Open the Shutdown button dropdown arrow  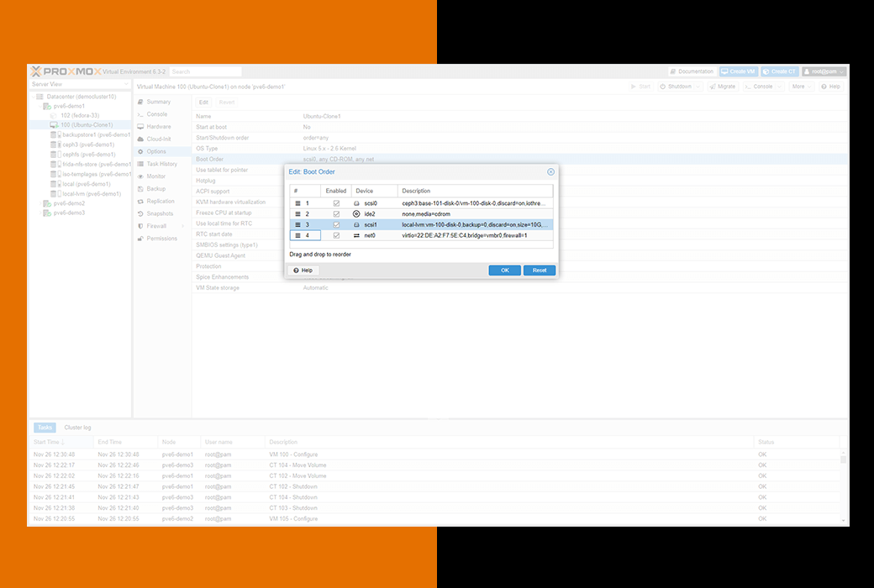698,87
